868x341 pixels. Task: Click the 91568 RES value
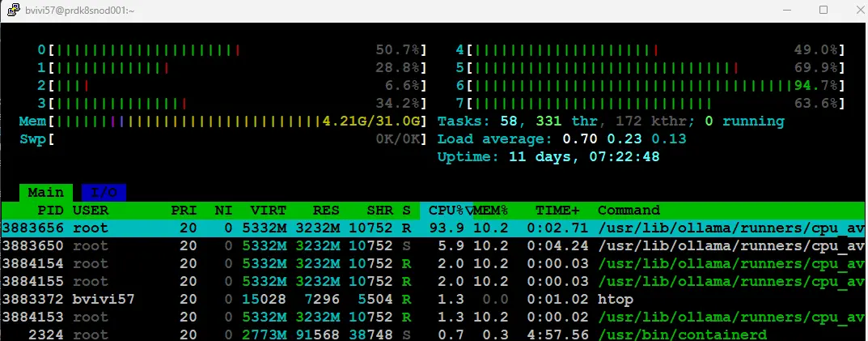coord(317,335)
